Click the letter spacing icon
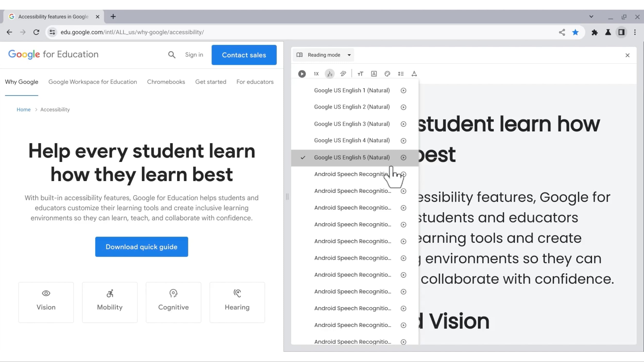This screenshot has width=644, height=362. tap(414, 74)
